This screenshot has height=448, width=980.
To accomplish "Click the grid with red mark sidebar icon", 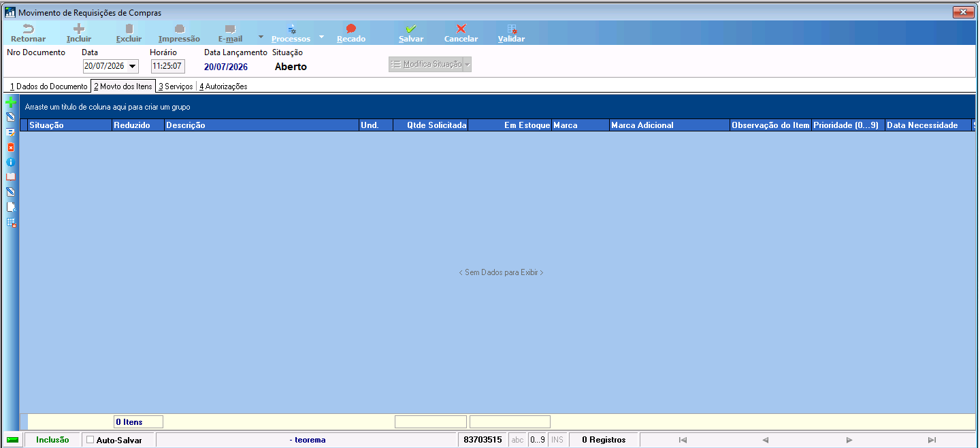I will (x=10, y=222).
